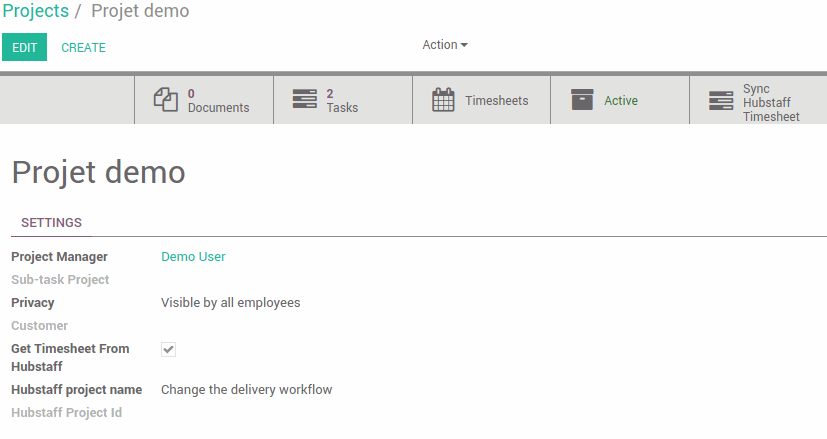
Task: Toggle Get Timesheet From Hubstaff checkbox
Action: click(168, 349)
